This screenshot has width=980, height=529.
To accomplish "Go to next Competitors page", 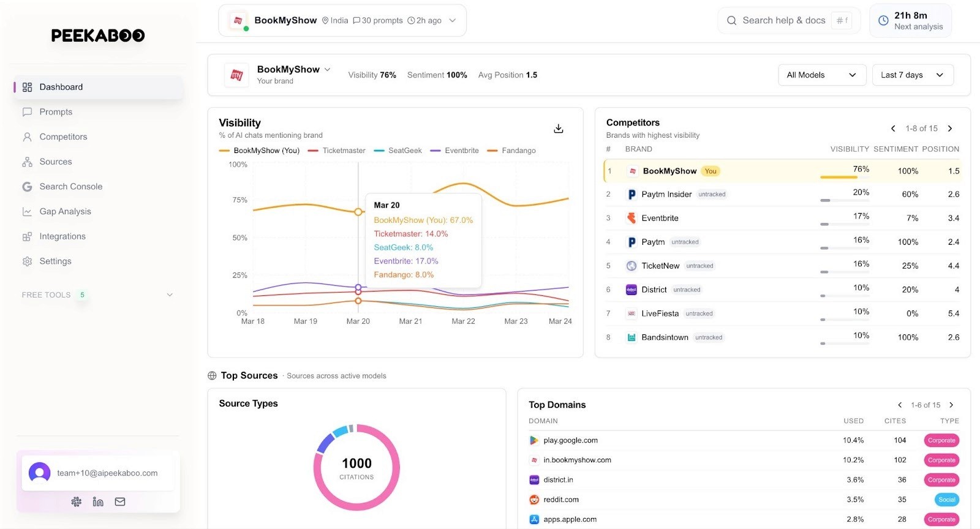I will click(x=950, y=129).
